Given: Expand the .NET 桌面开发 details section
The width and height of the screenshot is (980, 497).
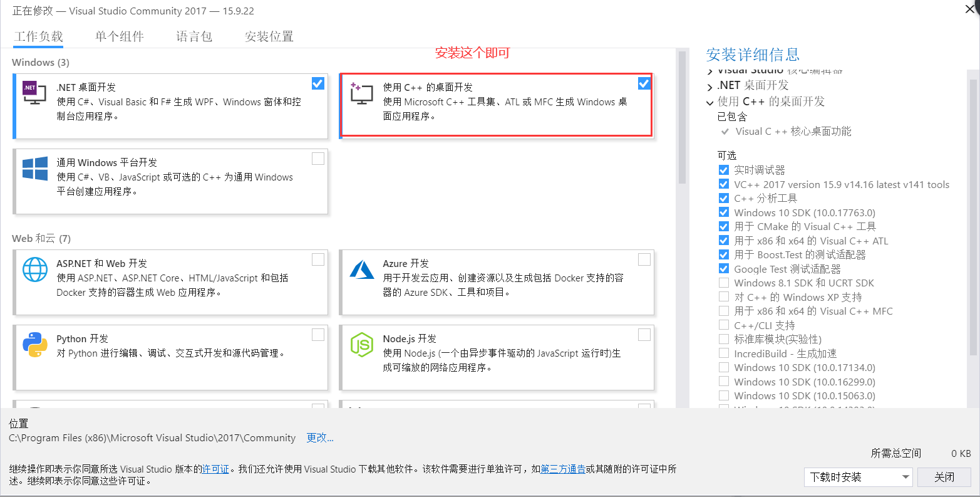Looking at the screenshot, I should [x=709, y=85].
